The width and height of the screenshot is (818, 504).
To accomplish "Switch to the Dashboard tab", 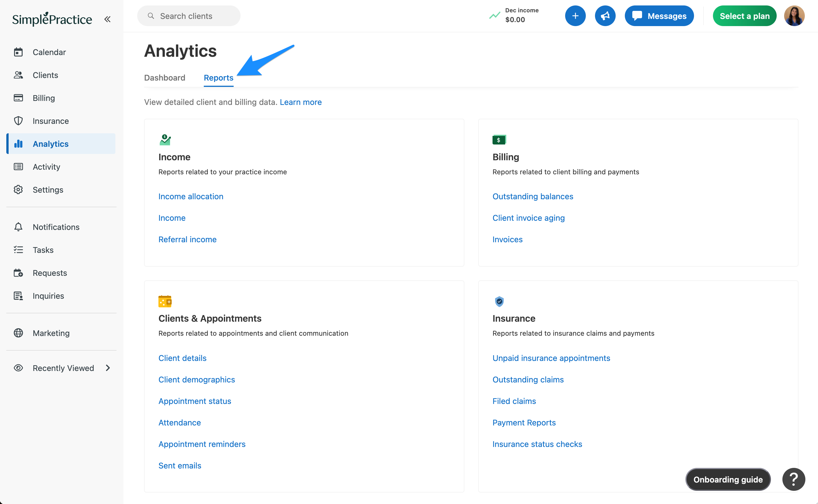I will (164, 78).
